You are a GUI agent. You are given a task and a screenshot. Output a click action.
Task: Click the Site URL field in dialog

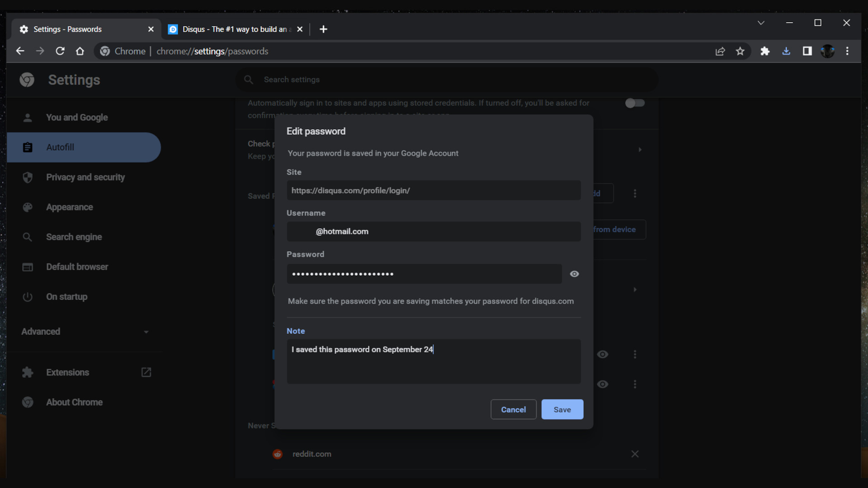pos(434,190)
